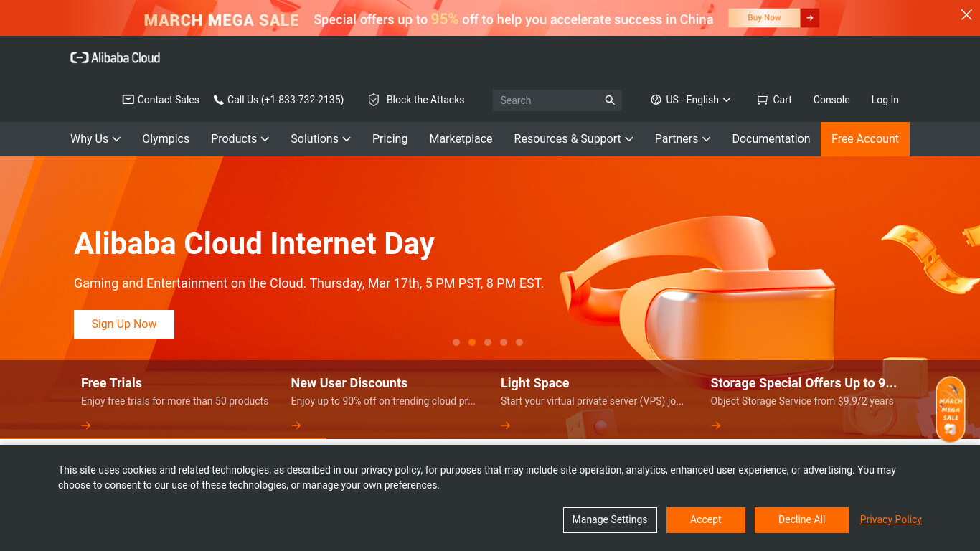
Task: Click Decline All cookies
Action: (802, 520)
